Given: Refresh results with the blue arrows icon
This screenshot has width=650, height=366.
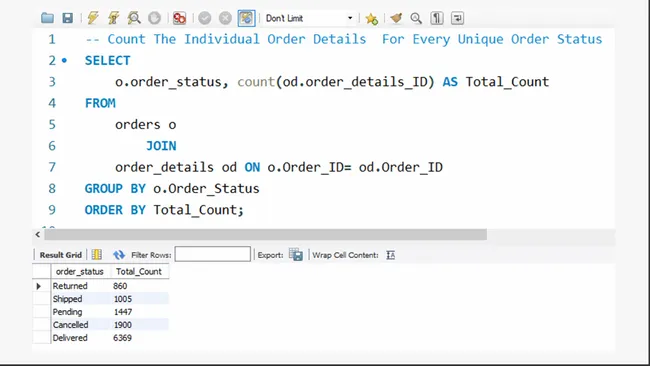Looking at the screenshot, I should click(119, 255).
